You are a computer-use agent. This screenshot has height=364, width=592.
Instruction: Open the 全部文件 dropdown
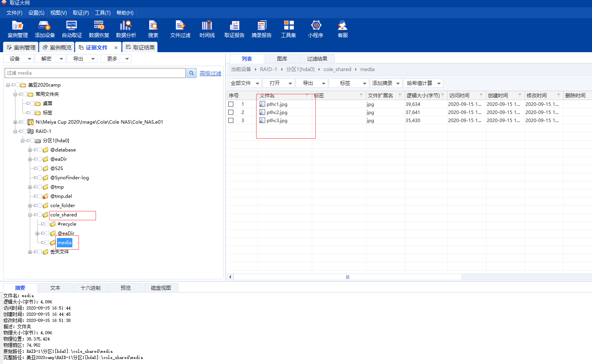[x=245, y=83]
